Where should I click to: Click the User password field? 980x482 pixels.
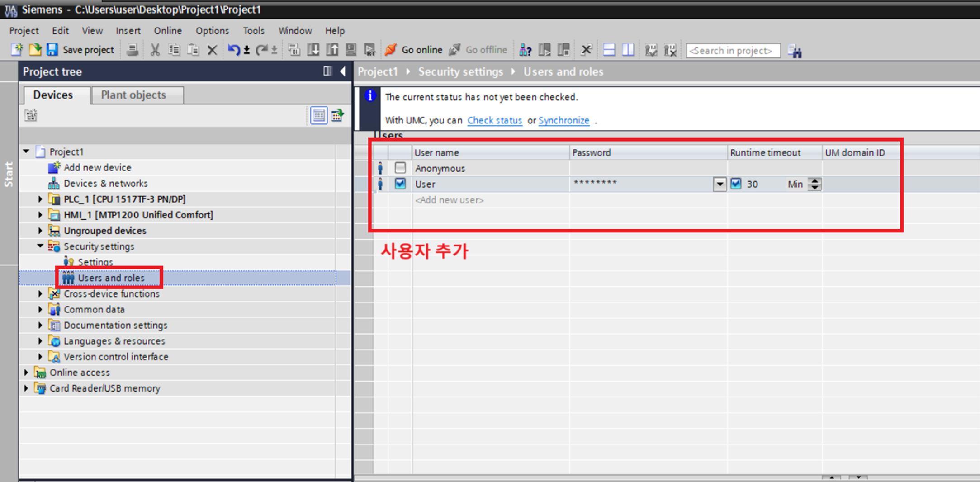(642, 184)
